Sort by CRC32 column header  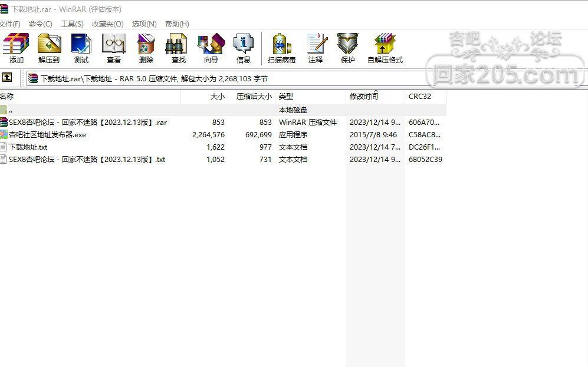pyautogui.click(x=426, y=96)
